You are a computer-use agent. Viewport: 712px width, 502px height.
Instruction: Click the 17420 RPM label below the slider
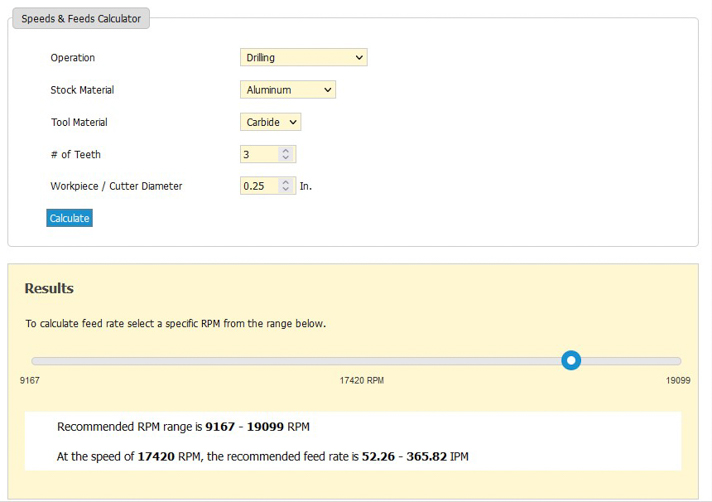tap(362, 381)
